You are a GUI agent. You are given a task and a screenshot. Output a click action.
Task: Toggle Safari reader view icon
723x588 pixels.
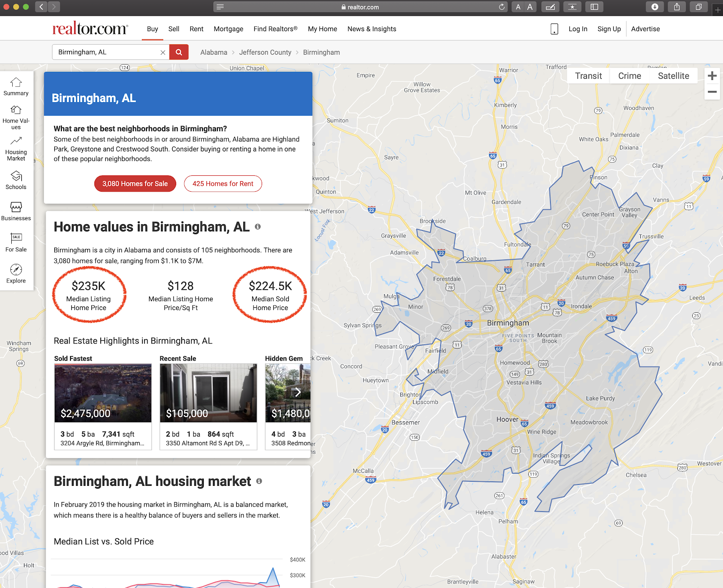(x=220, y=7)
